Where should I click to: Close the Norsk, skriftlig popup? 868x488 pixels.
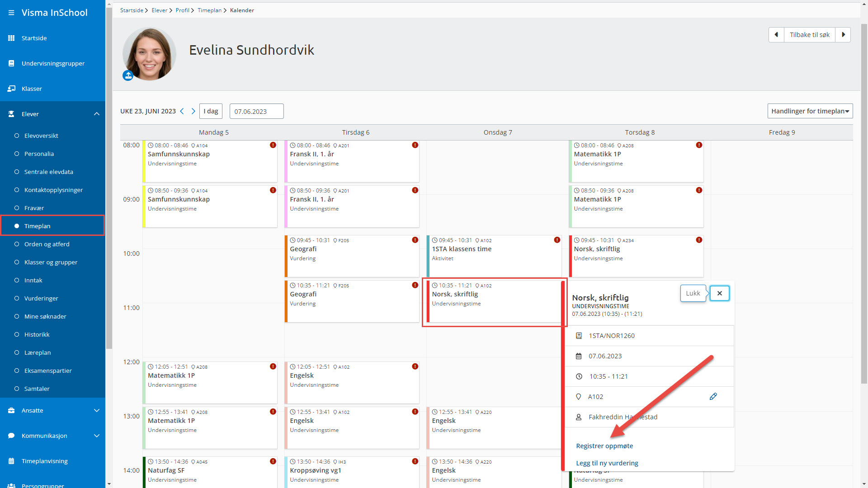point(719,293)
